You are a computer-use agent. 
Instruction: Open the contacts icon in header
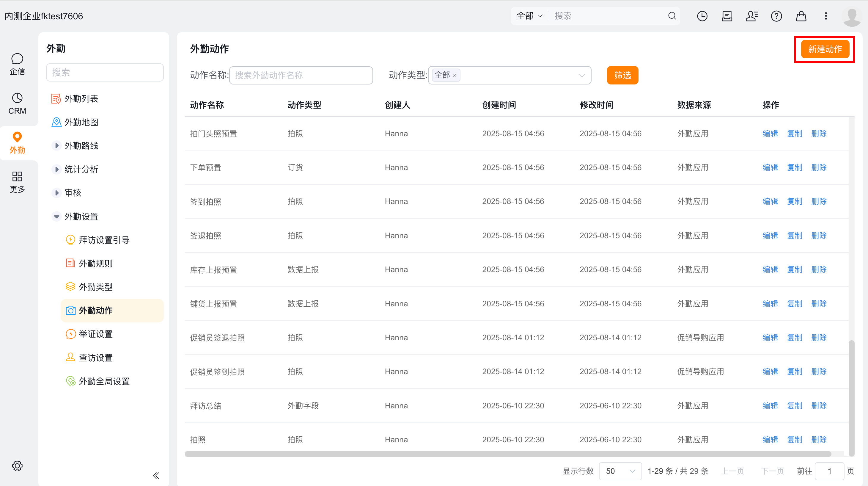(x=752, y=16)
